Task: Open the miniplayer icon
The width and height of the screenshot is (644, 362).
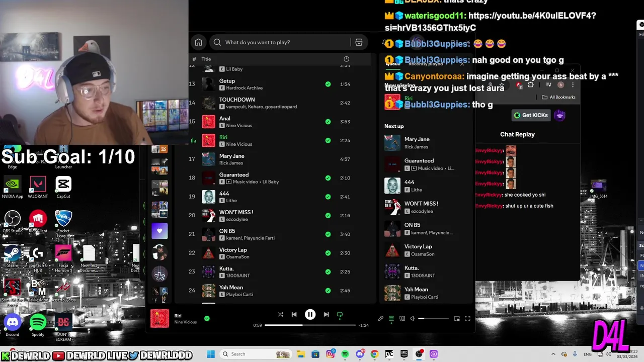Action: point(457,318)
